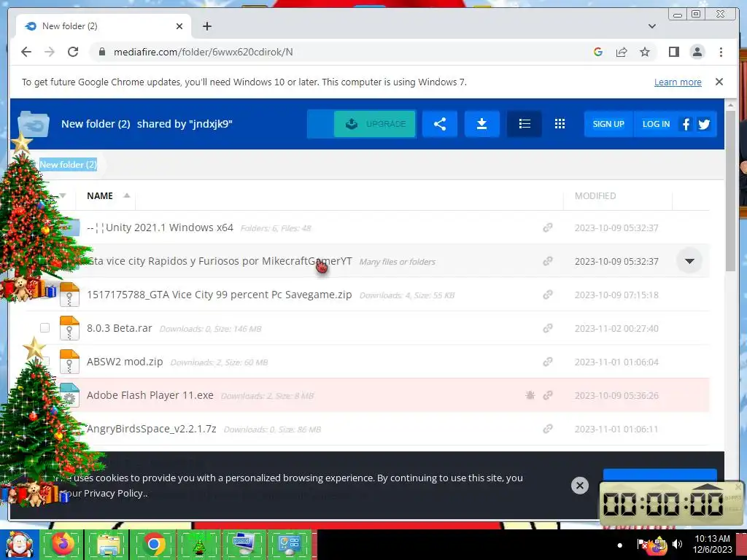Open tab search dropdown chevron

tap(651, 26)
